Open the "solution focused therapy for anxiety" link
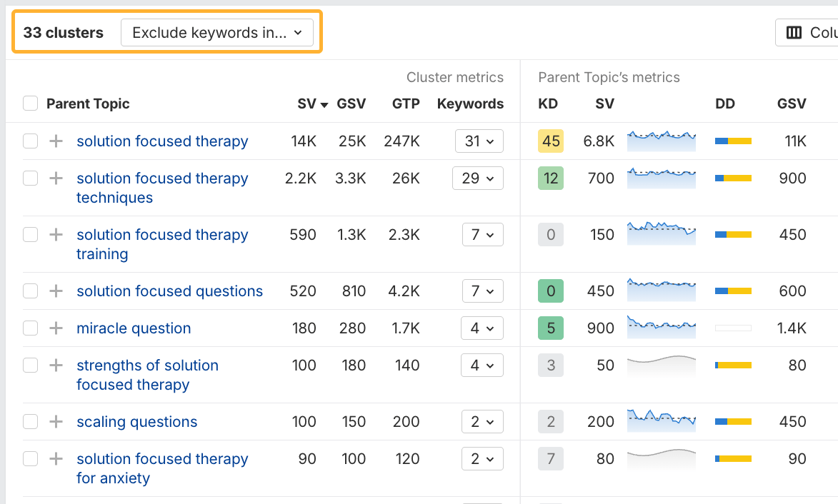838x504 pixels. 162,468
